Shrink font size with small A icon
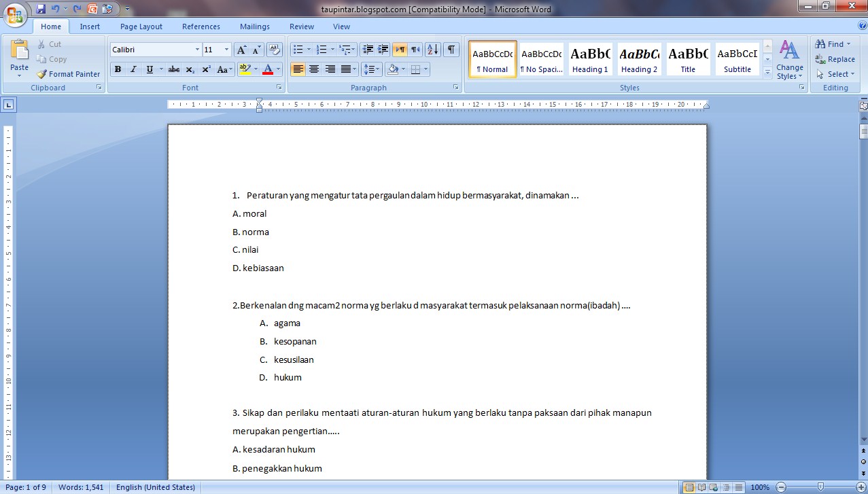Image resolution: width=868 pixels, height=494 pixels. coord(257,50)
